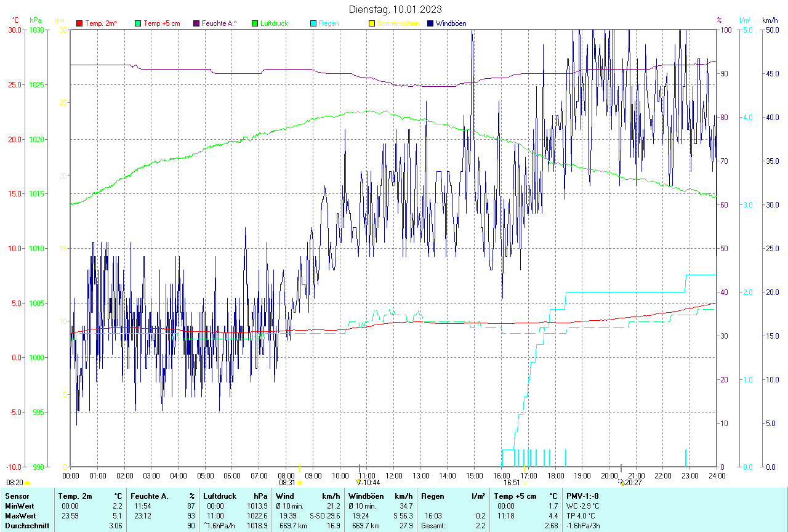Click the 06:00 tick on the time axis

(x=232, y=475)
